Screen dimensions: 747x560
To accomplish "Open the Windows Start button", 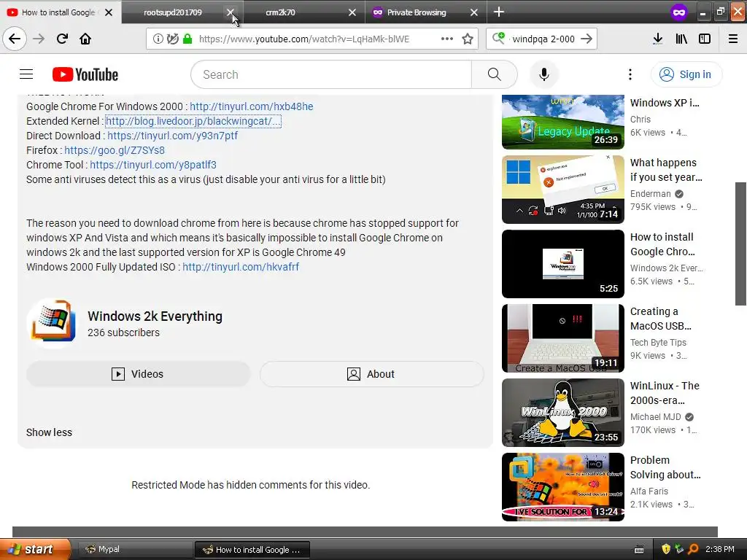I will pyautogui.click(x=35, y=549).
